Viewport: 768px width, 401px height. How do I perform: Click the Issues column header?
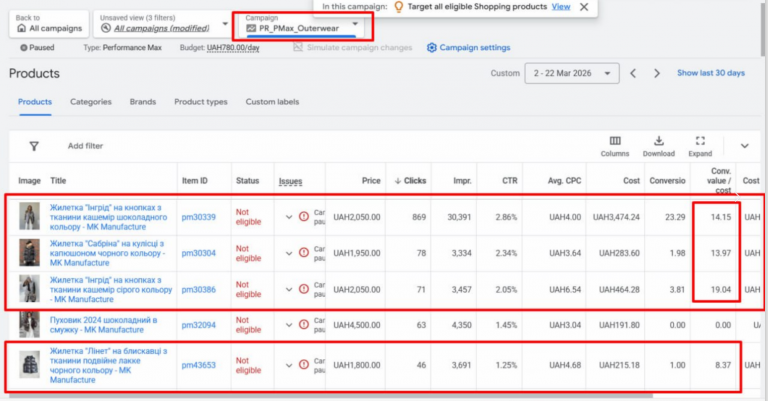click(290, 181)
